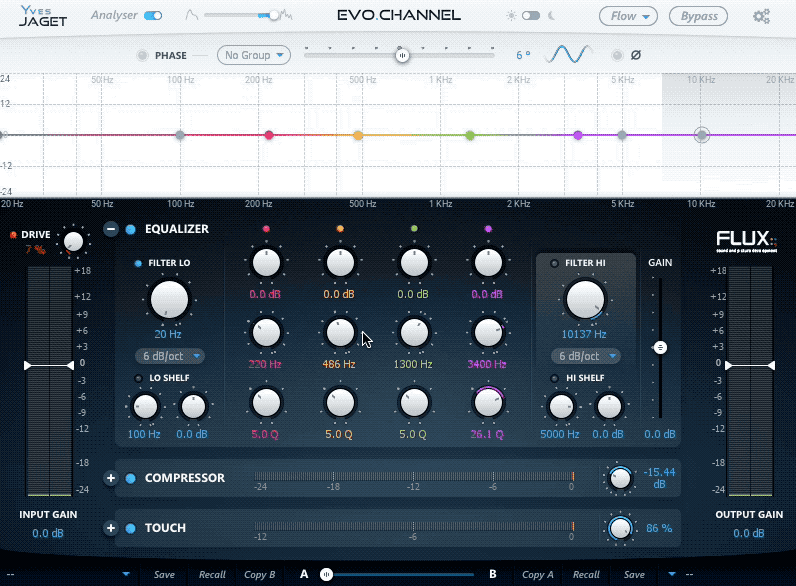Recall preset slot B
This screenshot has height=586, width=796.
(x=586, y=574)
